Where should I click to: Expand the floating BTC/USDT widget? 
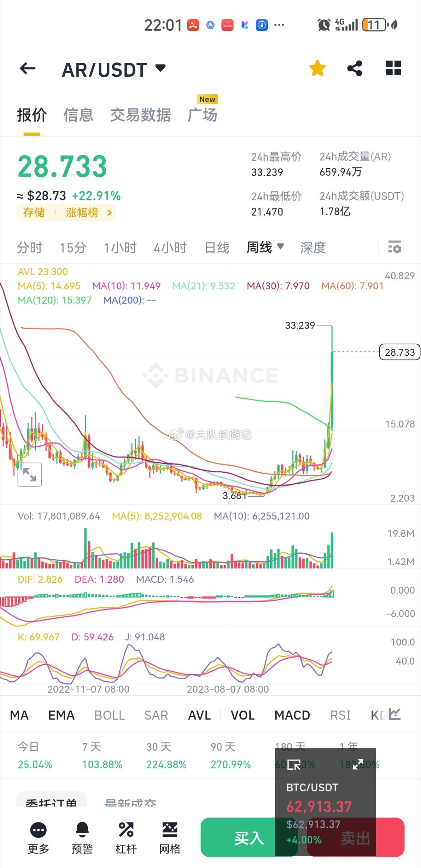point(358,764)
